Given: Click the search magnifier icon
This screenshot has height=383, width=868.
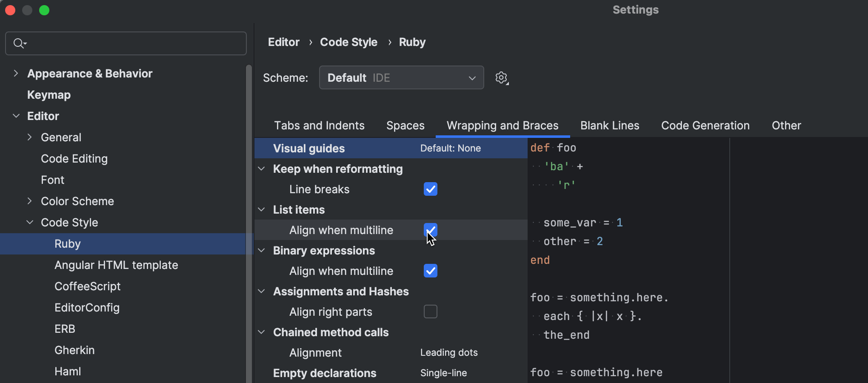Looking at the screenshot, I should pyautogui.click(x=19, y=43).
